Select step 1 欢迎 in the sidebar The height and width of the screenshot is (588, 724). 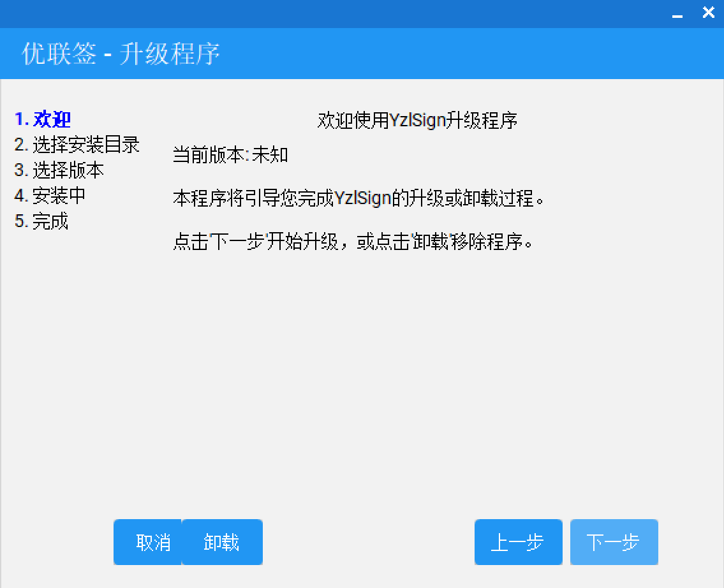tap(43, 120)
